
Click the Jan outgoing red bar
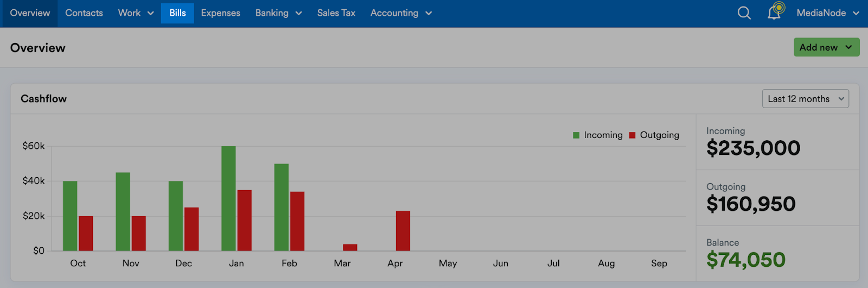[x=244, y=220]
